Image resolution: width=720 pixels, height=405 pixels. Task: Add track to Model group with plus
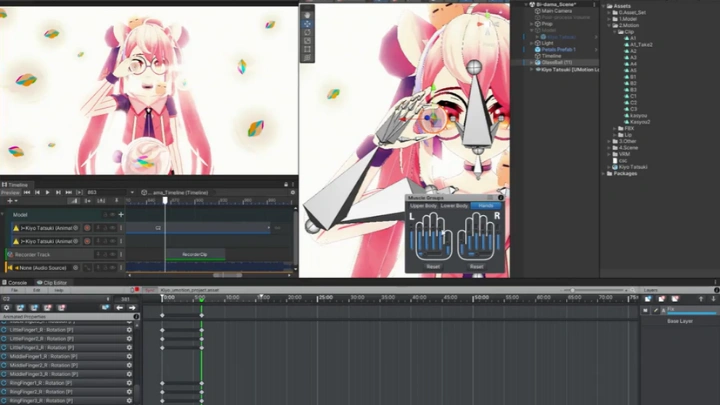coord(121,214)
